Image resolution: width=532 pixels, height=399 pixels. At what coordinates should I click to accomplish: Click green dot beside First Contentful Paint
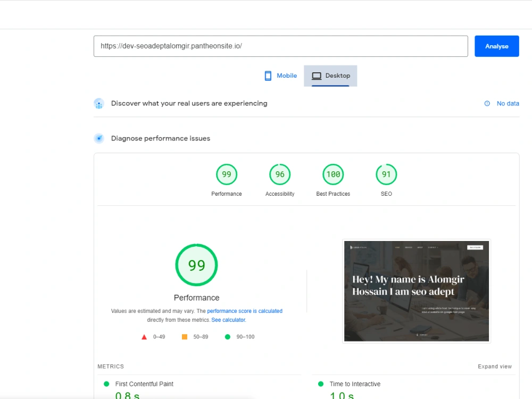(106, 384)
